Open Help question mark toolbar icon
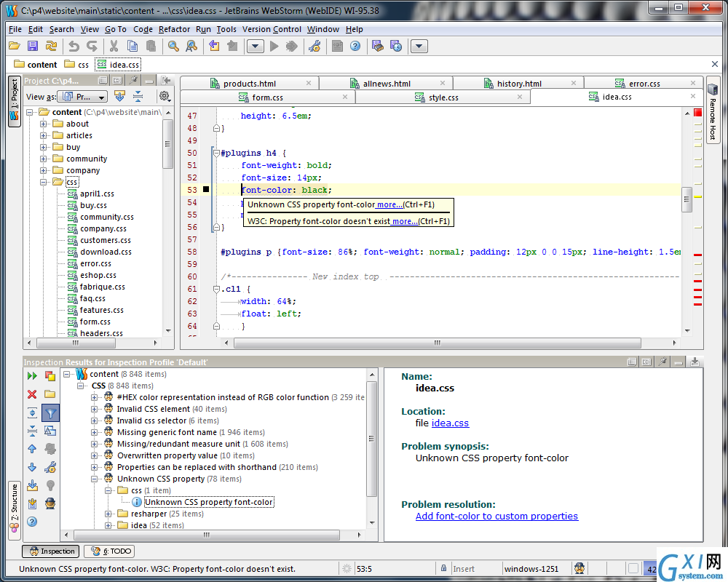The height and width of the screenshot is (582, 728). (356, 46)
